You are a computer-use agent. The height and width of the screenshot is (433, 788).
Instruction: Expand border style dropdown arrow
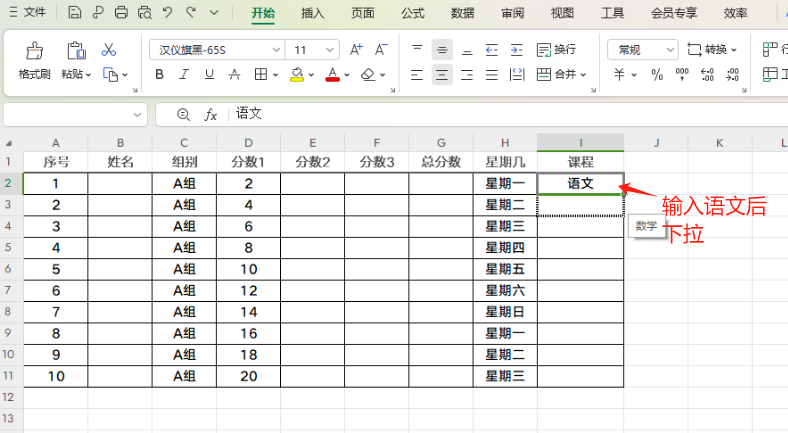275,75
